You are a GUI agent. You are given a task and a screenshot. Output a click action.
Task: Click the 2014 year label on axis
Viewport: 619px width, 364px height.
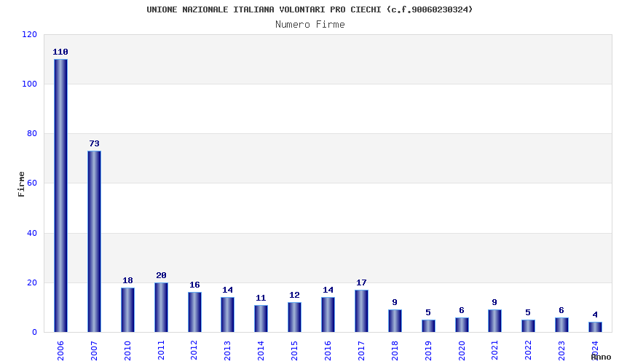pyautogui.click(x=261, y=350)
